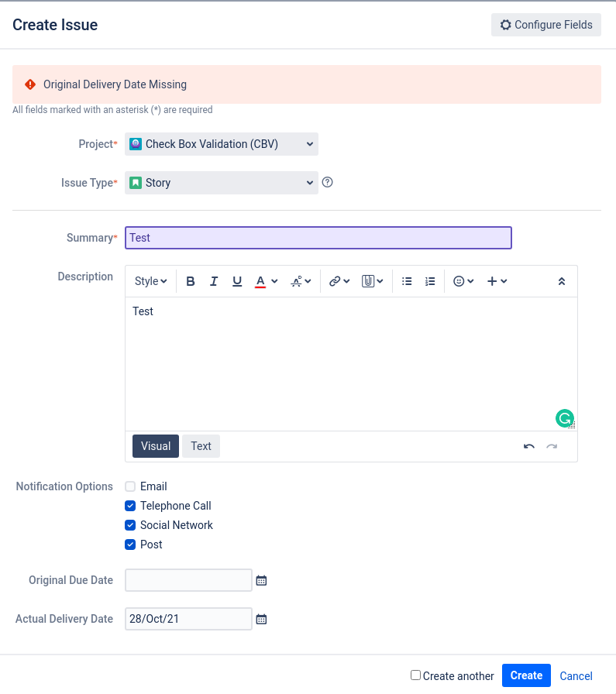This screenshot has height=694, width=616.
Task: Insert a numbered list
Action: click(x=430, y=281)
